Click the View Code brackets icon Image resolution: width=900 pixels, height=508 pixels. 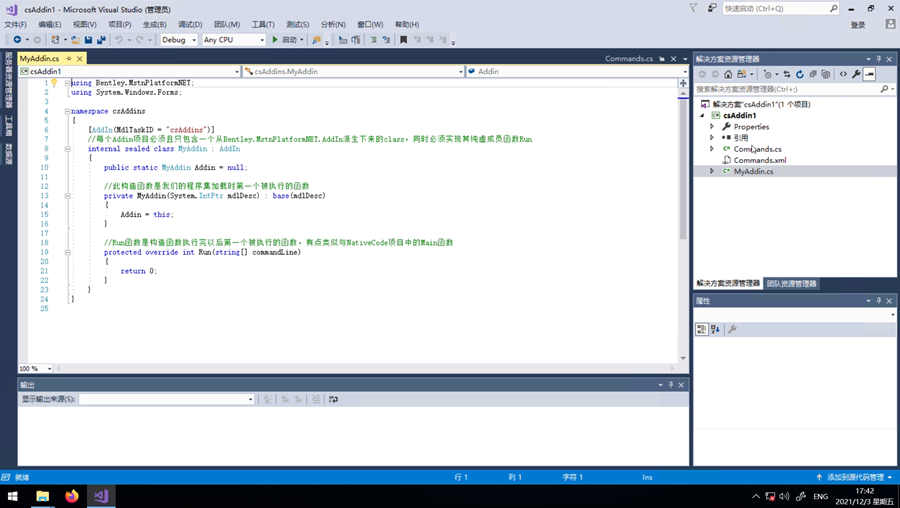coord(843,74)
